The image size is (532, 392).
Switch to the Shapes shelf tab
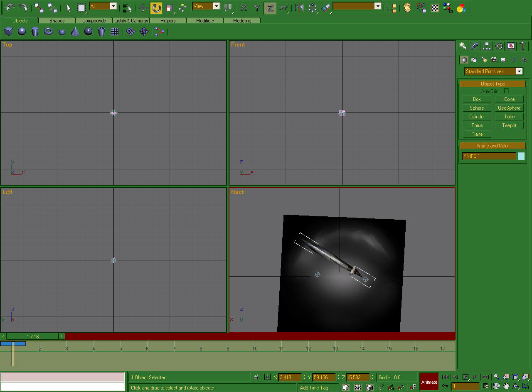pos(57,20)
